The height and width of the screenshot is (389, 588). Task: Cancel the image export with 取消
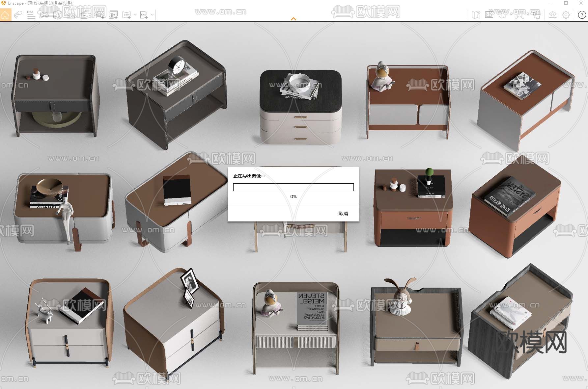(x=344, y=214)
